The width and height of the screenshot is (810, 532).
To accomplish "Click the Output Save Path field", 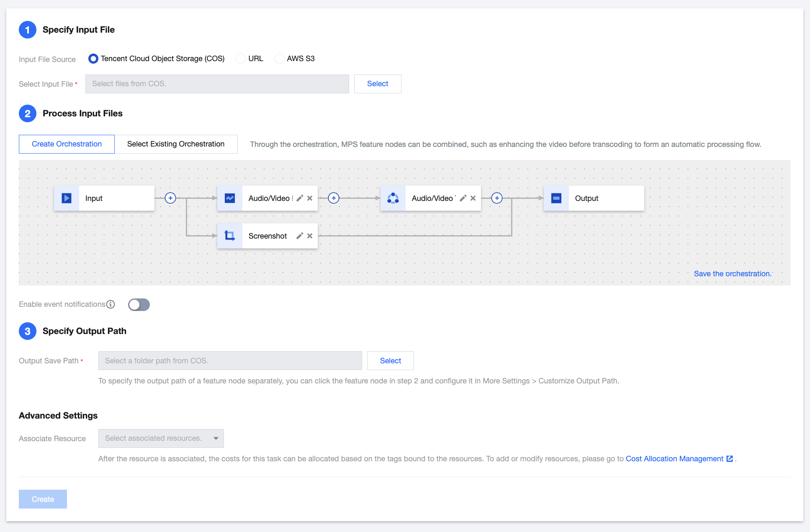I will tap(230, 360).
